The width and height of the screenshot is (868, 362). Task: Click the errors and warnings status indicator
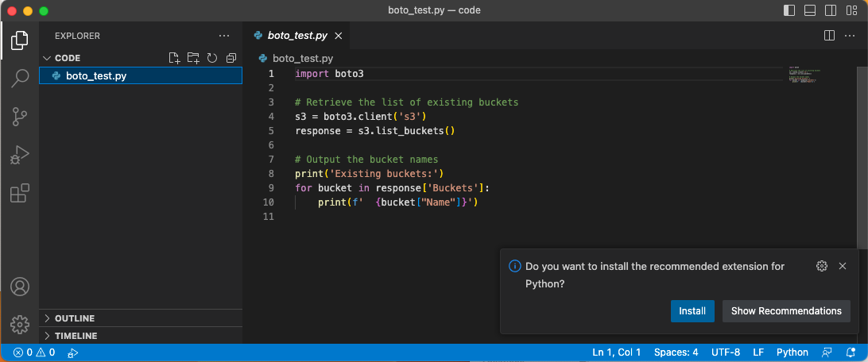point(34,352)
